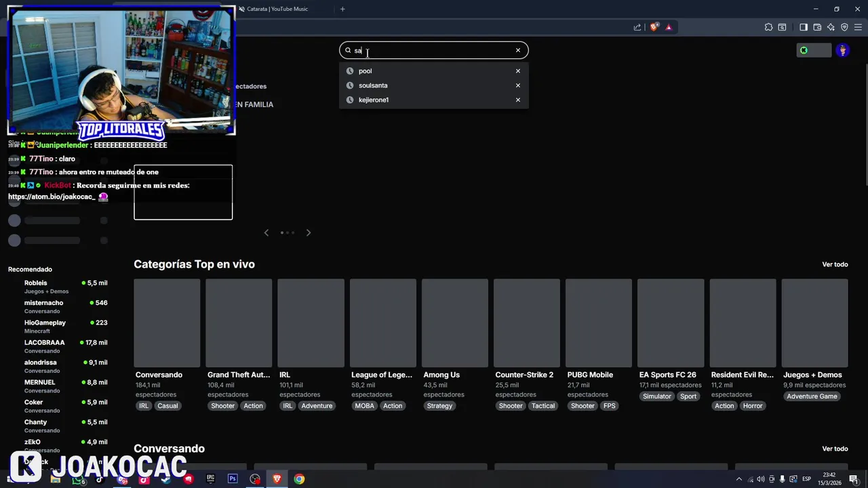The image size is (868, 488).
Task: Click the share page icon in address bar
Action: [x=637, y=27]
